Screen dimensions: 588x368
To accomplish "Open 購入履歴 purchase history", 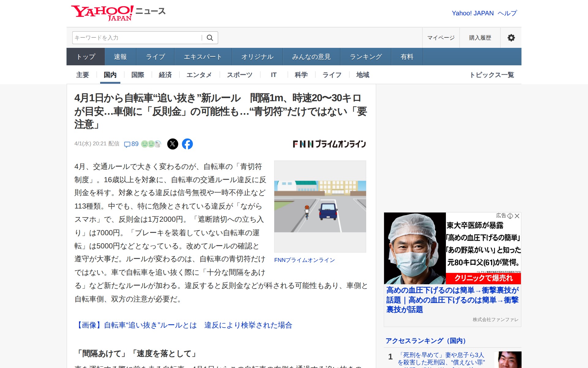I will tap(480, 38).
